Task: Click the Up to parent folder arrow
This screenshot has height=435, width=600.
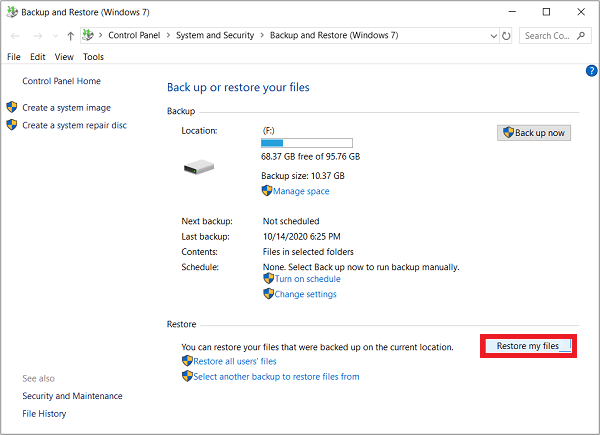Action: coord(70,35)
